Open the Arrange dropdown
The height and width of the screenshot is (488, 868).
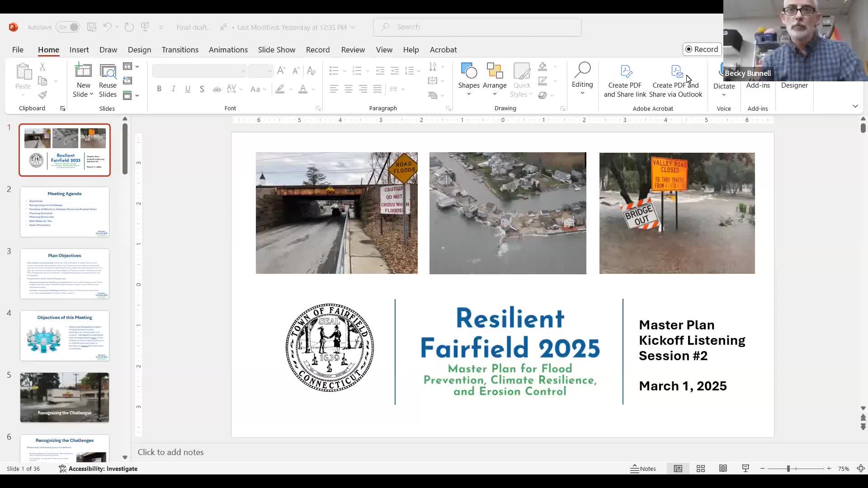coord(495,80)
